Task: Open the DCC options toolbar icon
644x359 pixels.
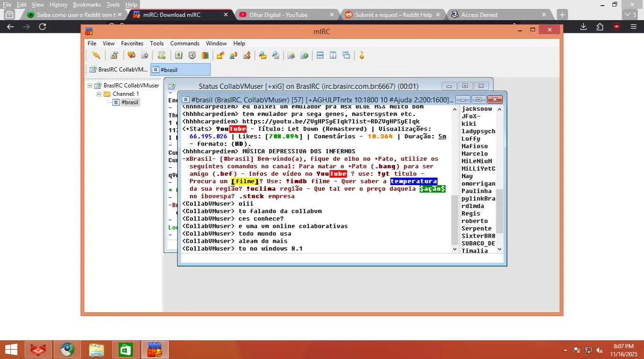Action: pyautogui.click(x=247, y=55)
